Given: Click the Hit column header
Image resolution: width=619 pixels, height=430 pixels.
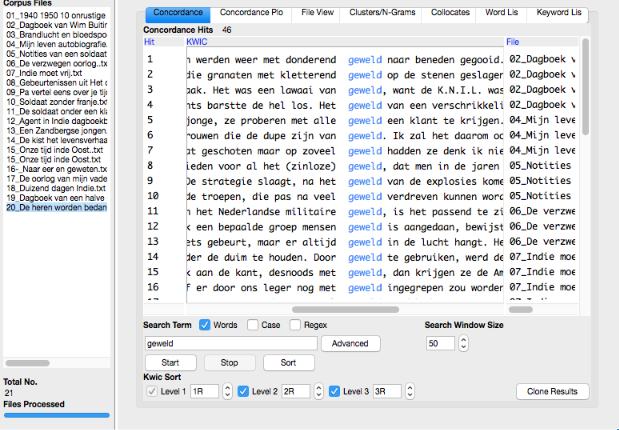Looking at the screenshot, I should pyautogui.click(x=163, y=42).
